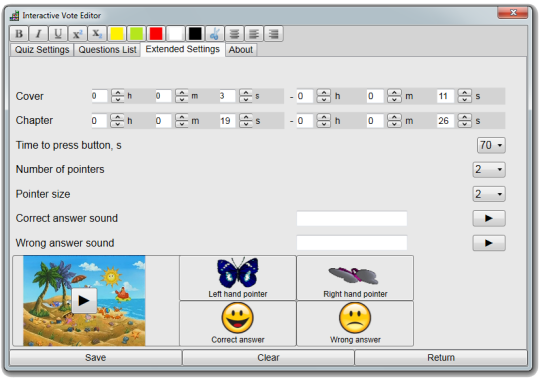This screenshot has height=379, width=540.
Task: Select the Left hand pointer butterfly
Action: click(x=238, y=278)
